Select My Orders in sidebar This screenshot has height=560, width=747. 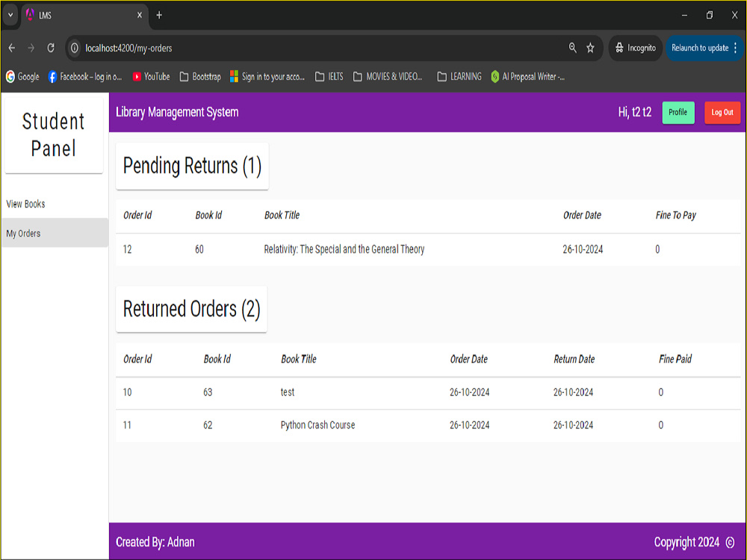coord(55,233)
